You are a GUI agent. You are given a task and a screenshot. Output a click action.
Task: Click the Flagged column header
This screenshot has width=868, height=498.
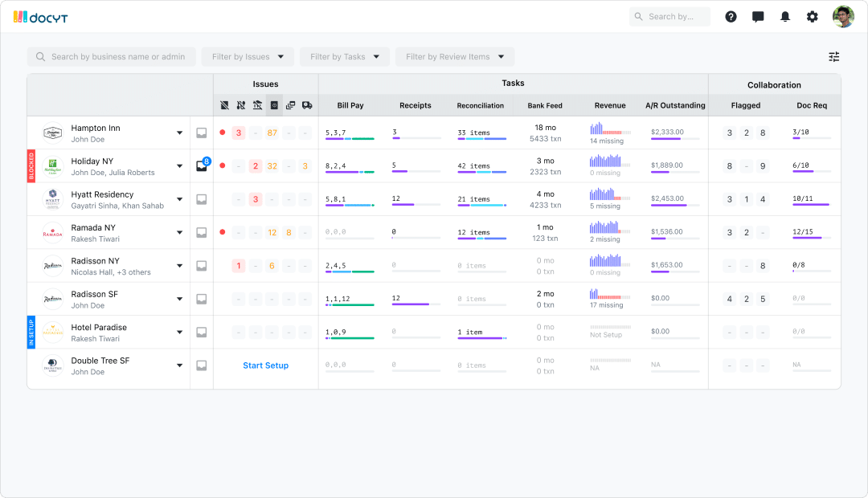click(x=746, y=105)
